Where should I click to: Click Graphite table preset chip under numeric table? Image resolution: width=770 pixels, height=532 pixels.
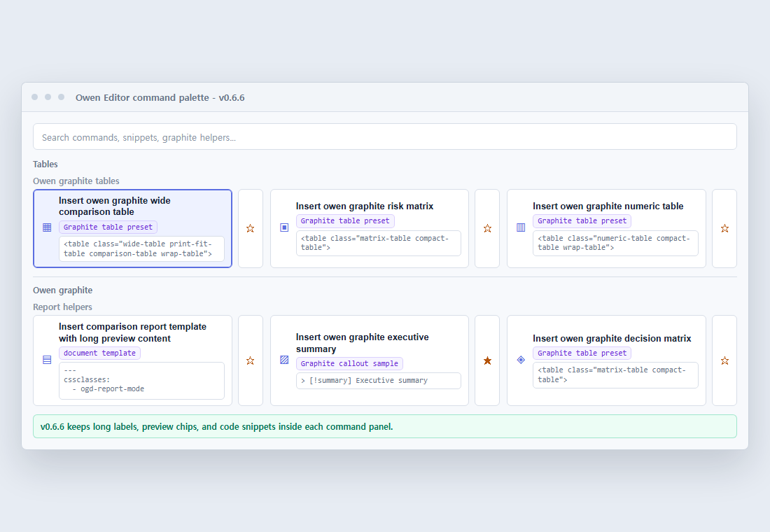pyautogui.click(x=582, y=221)
